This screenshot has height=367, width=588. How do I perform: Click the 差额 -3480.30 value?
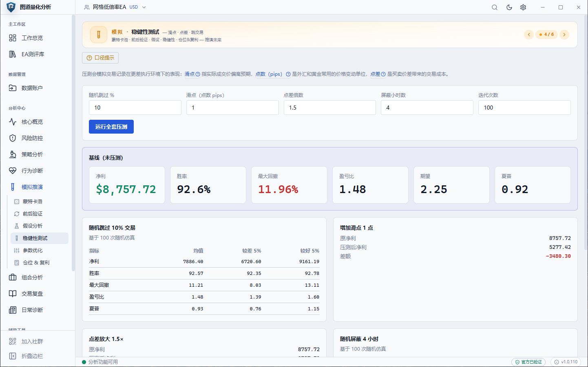558,256
